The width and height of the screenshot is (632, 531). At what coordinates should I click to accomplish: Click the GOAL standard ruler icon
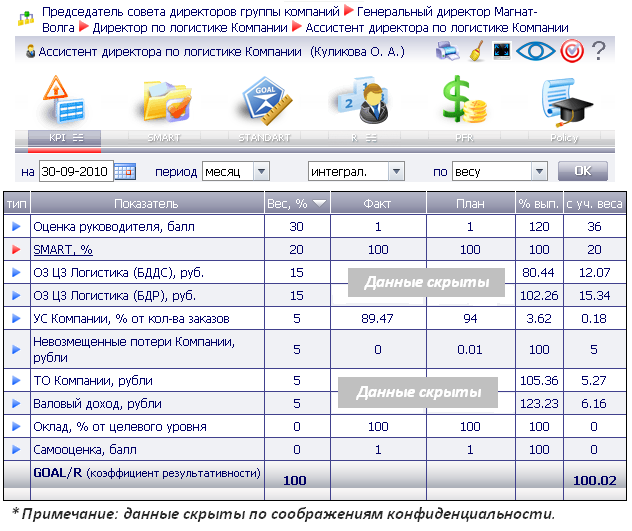click(x=266, y=100)
